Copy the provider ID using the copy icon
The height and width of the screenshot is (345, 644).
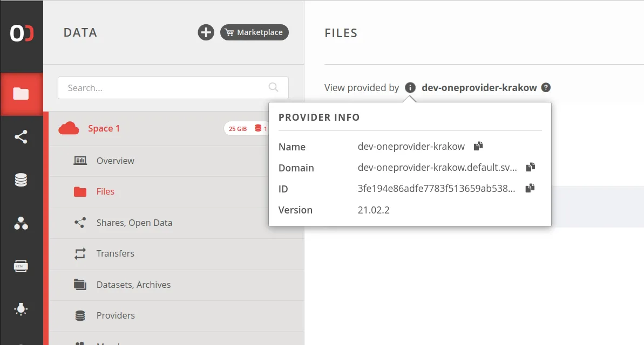pos(530,188)
